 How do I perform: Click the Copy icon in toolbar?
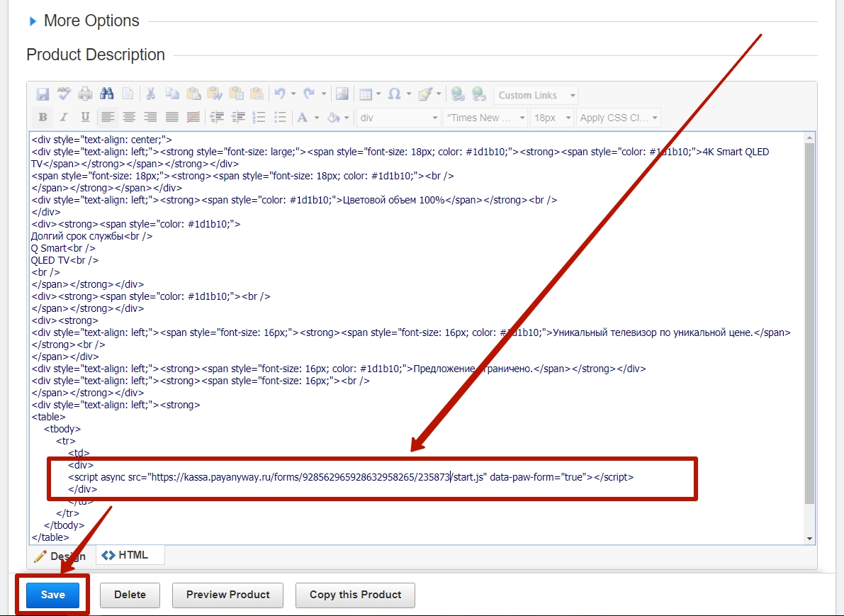[172, 94]
